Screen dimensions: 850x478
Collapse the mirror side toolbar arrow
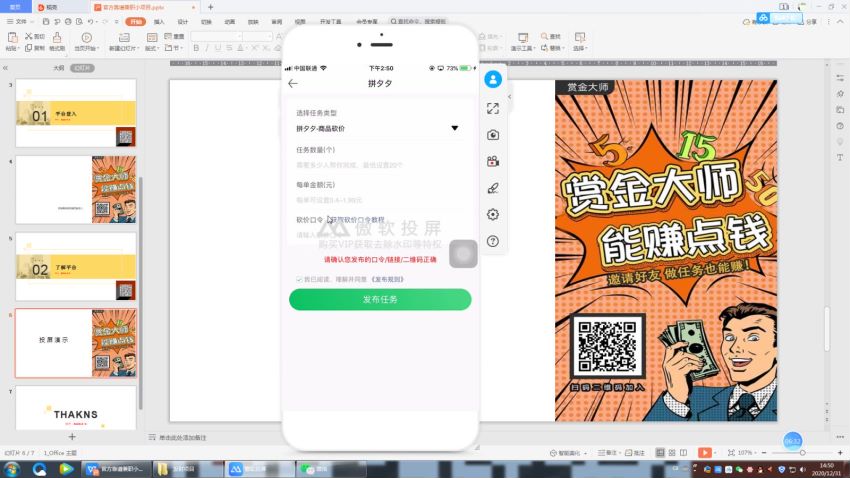[510, 97]
